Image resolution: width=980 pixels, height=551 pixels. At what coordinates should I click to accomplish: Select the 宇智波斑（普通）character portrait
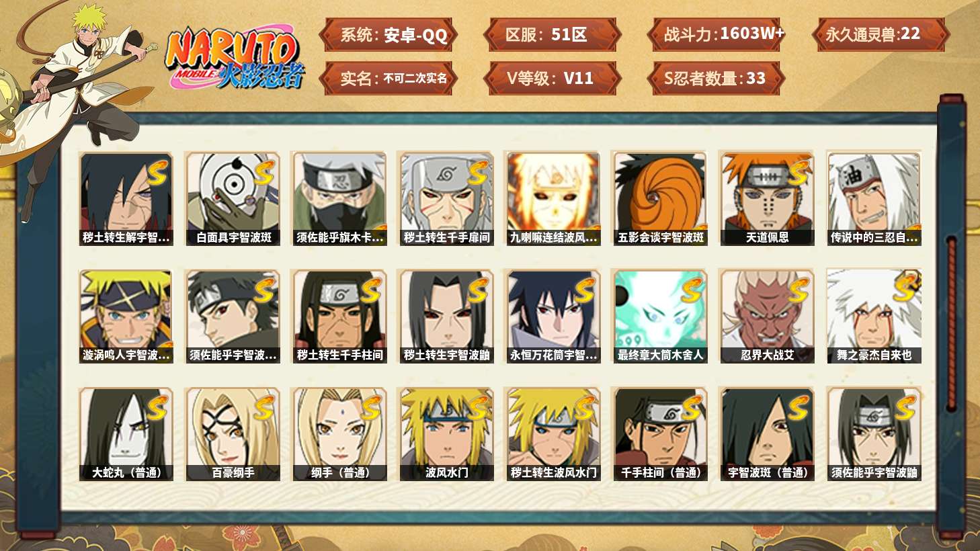[x=767, y=434]
